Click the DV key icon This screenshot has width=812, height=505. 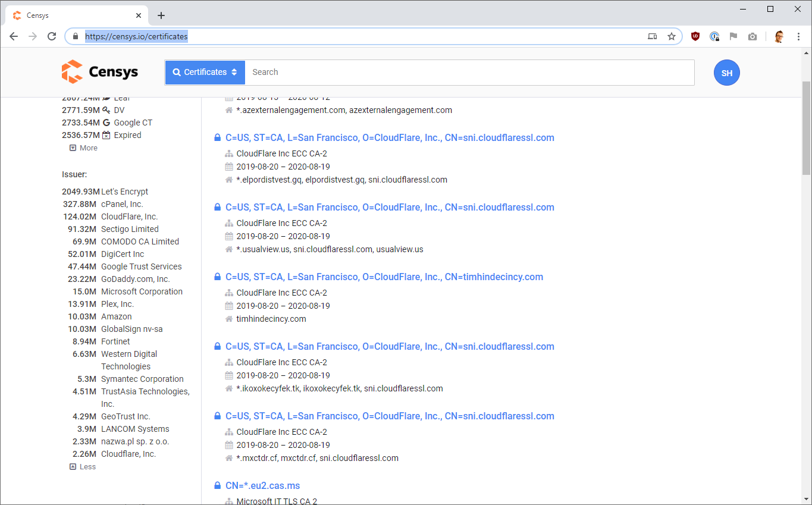(106, 110)
